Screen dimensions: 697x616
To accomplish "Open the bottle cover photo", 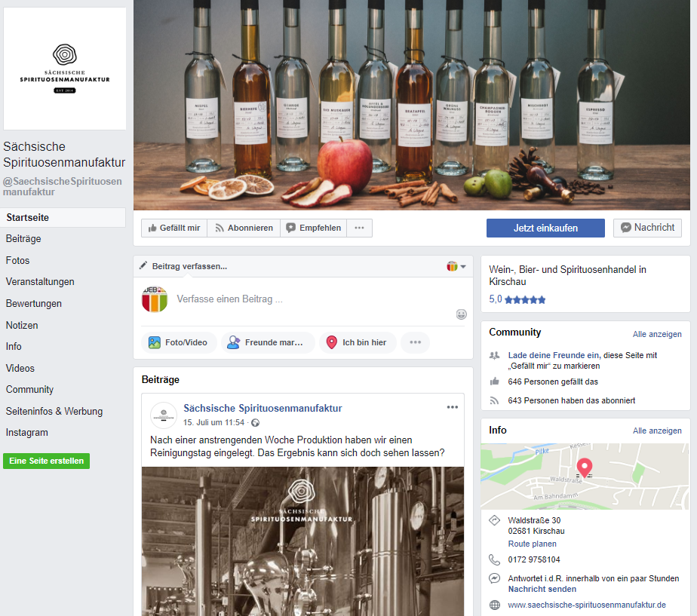I will [x=412, y=105].
